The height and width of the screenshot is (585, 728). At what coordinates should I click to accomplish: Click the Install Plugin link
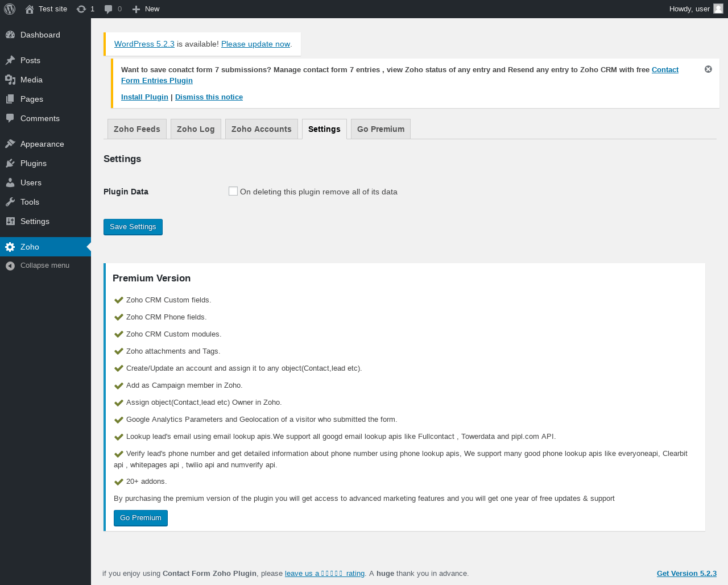(x=144, y=97)
